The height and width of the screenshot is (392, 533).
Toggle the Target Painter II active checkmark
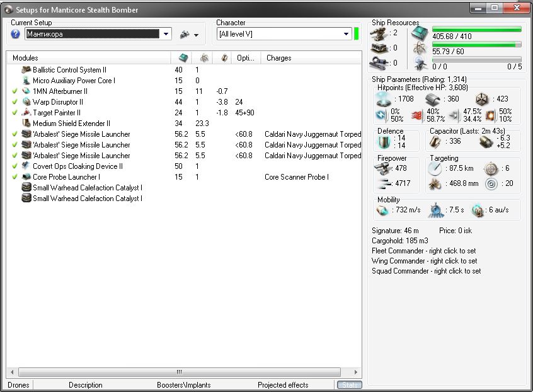point(14,113)
